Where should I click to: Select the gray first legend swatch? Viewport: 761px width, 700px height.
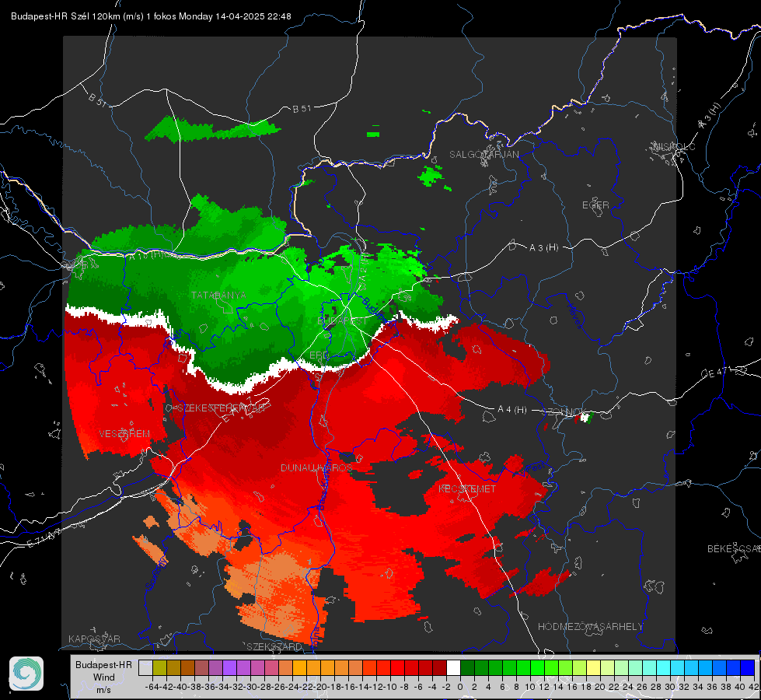[145, 667]
